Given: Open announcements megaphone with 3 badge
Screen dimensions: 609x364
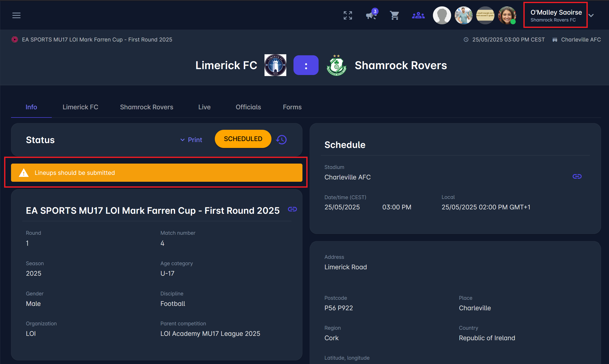Looking at the screenshot, I should [372, 15].
